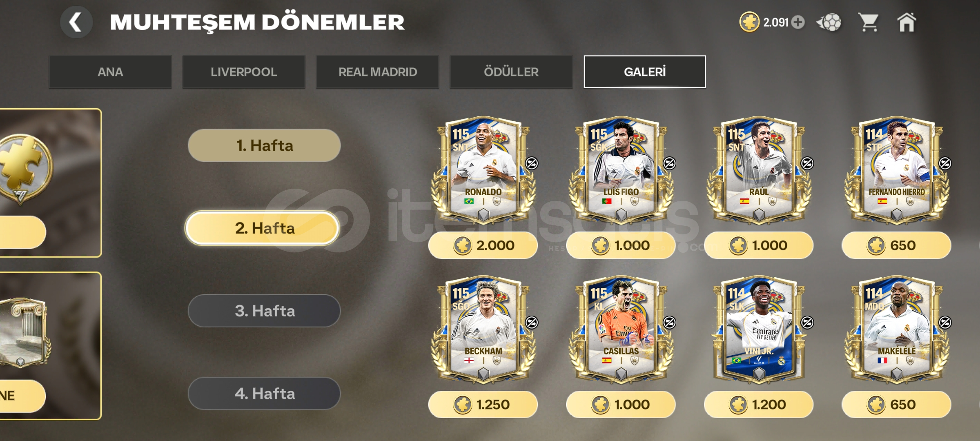Return to home screen icon

[906, 22]
